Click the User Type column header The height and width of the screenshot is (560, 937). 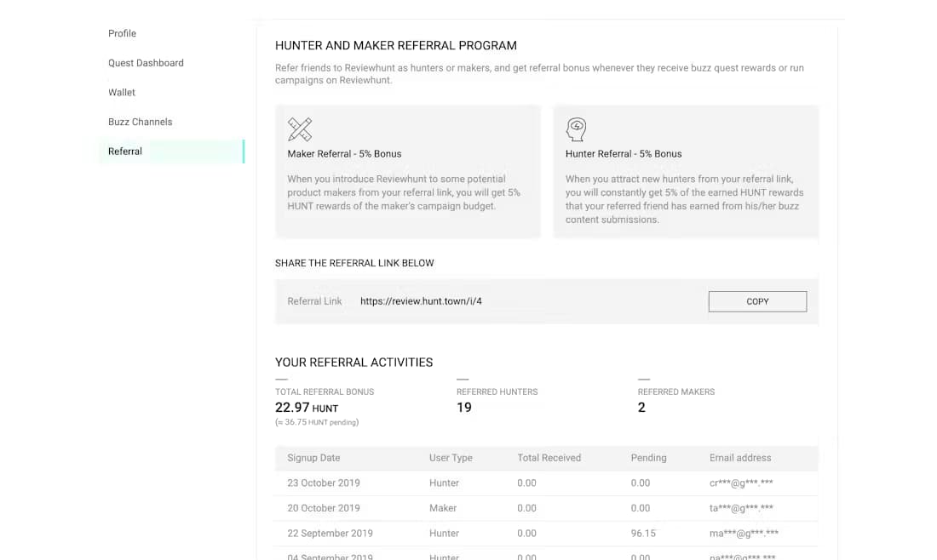point(451,458)
